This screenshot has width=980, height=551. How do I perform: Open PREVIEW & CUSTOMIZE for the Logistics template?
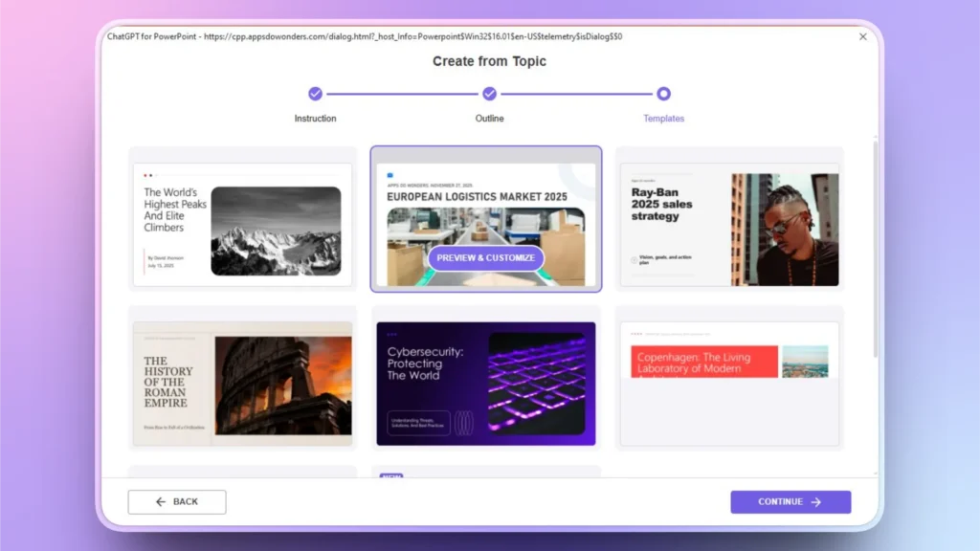click(486, 258)
